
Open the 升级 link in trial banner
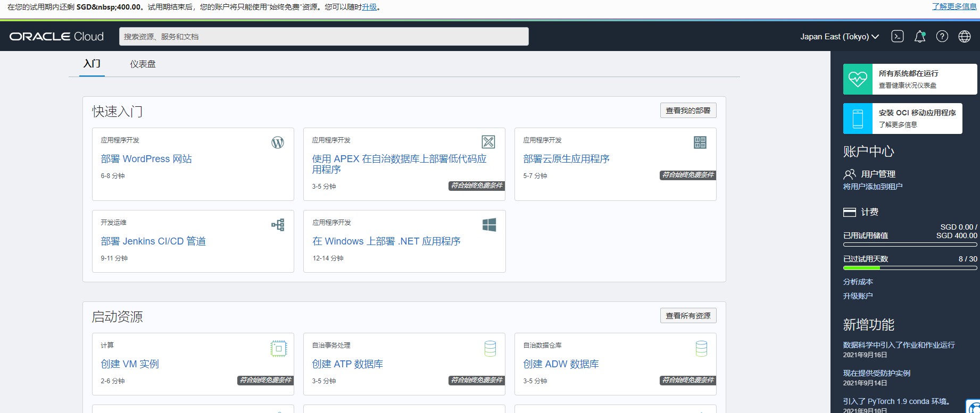(x=369, y=7)
